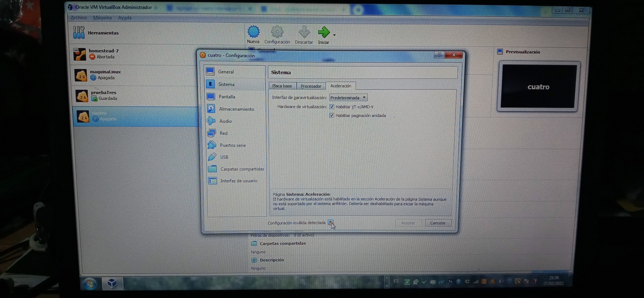The image size is (644, 298).
Task: Open the Interfaz de paravirtualización dropdown
Action: (348, 98)
